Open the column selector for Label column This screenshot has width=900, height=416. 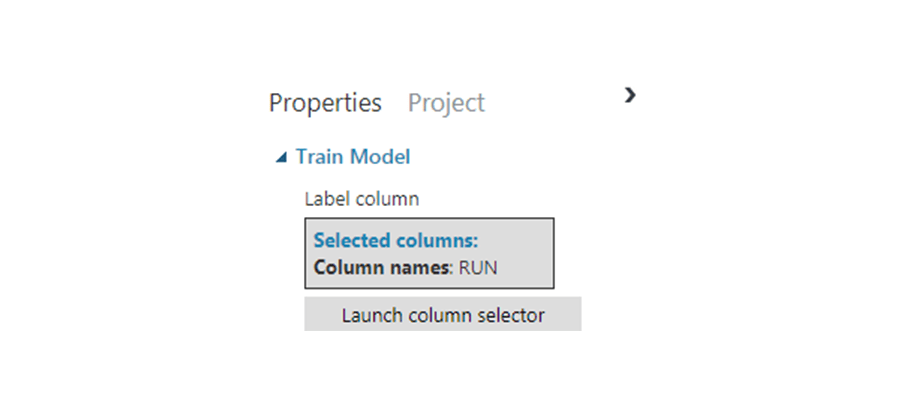pyautogui.click(x=442, y=315)
